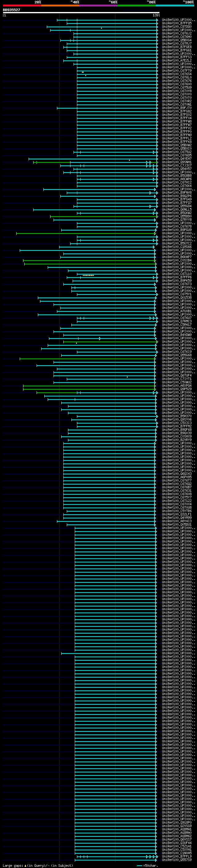The image size is (197, 868).
Task: Open hit UniRef100_Q5BXC0
Action: 177,149
